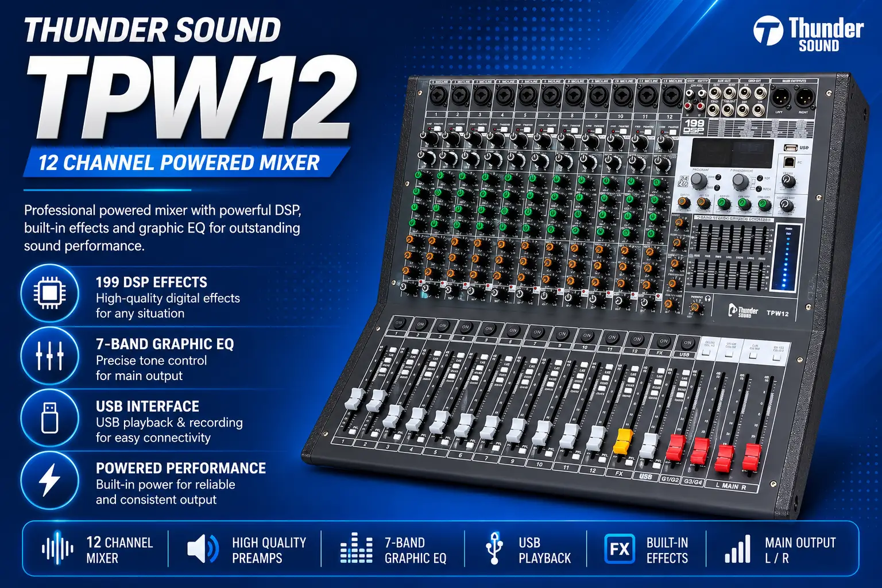This screenshot has width=882, height=588.
Task: Select the three-slider icon beside Precise tone control
Action: [x=49, y=356]
